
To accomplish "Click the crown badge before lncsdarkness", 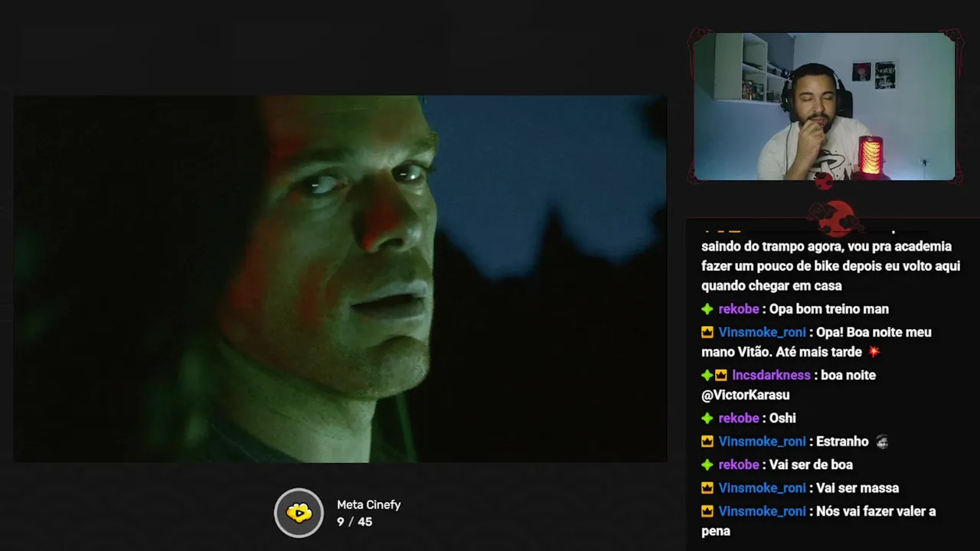I will coord(721,375).
